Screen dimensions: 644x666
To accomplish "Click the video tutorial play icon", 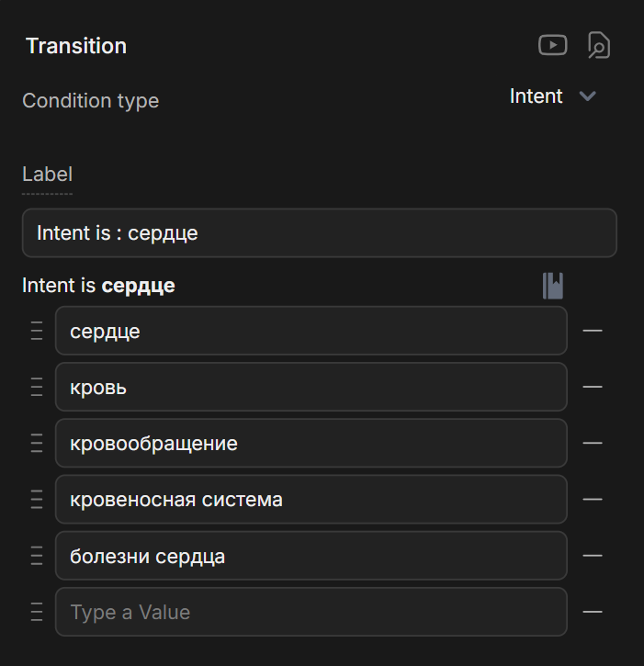I will [x=552, y=44].
